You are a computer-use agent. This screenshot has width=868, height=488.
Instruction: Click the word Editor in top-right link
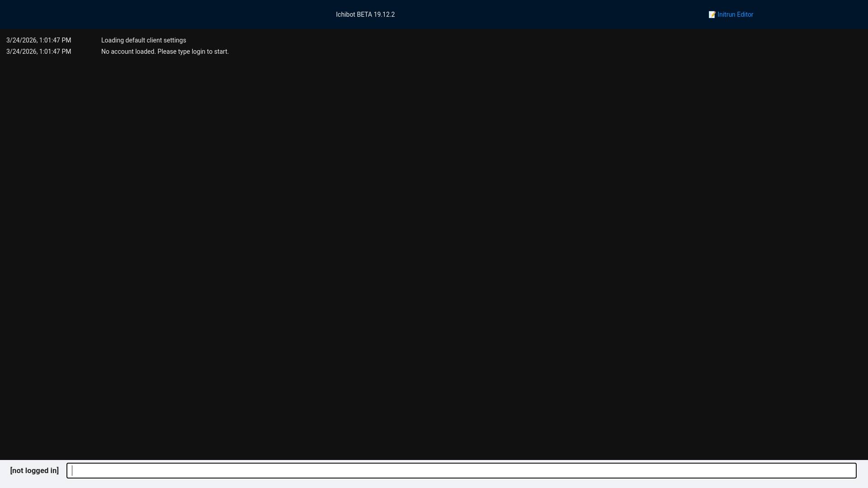(745, 14)
